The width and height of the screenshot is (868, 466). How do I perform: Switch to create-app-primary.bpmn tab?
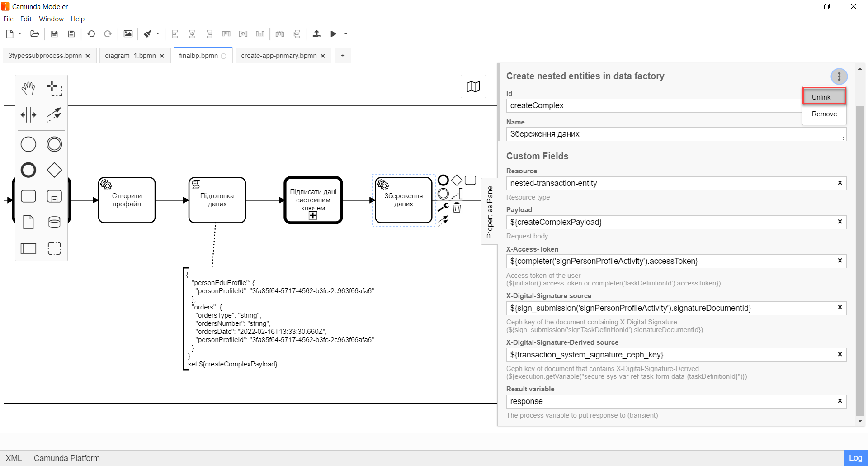tap(279, 56)
